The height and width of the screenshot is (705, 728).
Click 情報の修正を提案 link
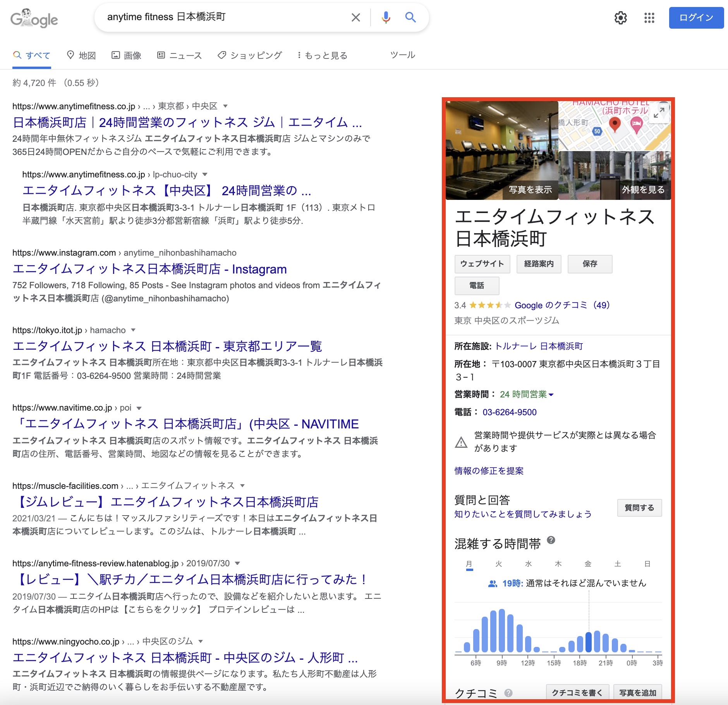(x=489, y=471)
